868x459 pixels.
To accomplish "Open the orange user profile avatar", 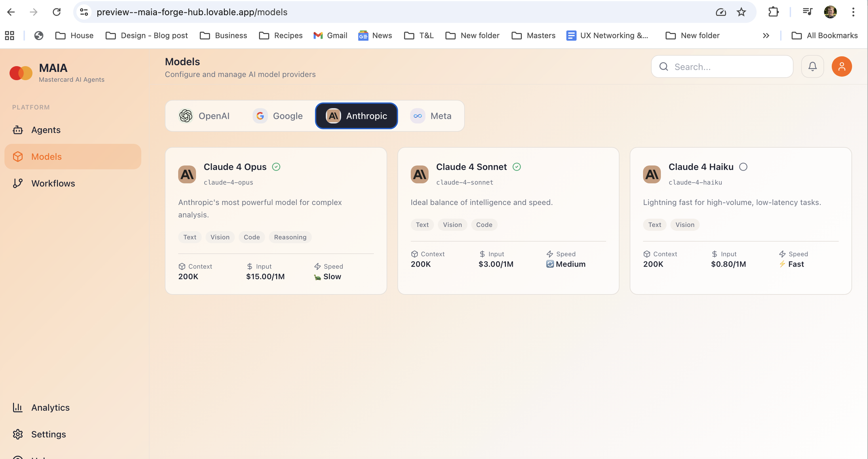I will pyautogui.click(x=841, y=66).
